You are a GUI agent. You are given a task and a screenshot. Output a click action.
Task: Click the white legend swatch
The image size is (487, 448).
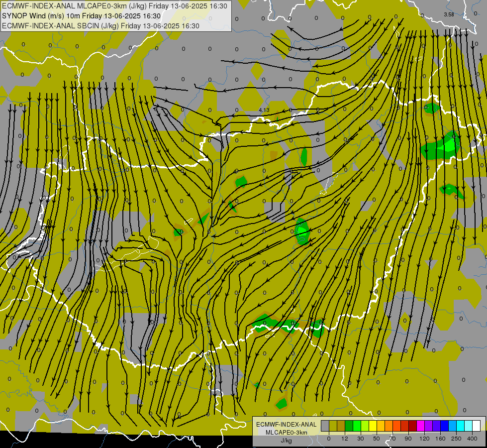(x=477, y=426)
